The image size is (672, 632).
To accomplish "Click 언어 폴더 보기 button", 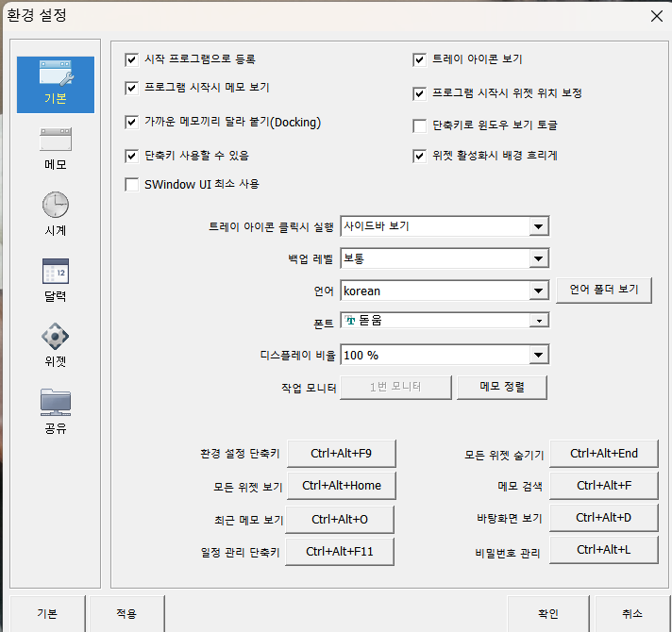I will coord(604,290).
